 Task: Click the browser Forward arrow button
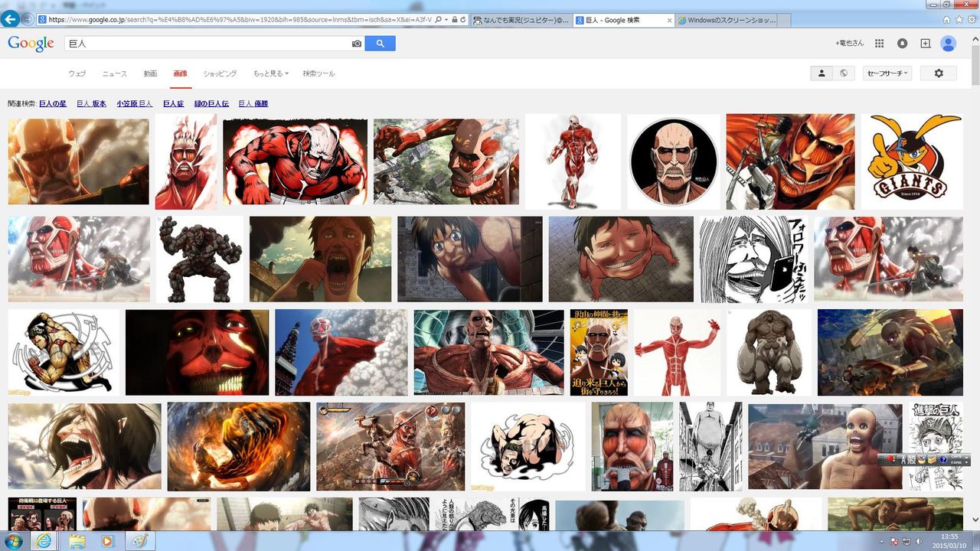click(x=29, y=19)
